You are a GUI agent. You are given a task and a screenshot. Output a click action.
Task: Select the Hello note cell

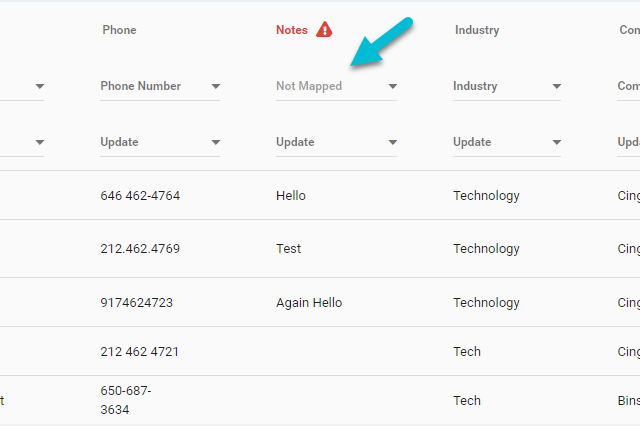point(291,195)
